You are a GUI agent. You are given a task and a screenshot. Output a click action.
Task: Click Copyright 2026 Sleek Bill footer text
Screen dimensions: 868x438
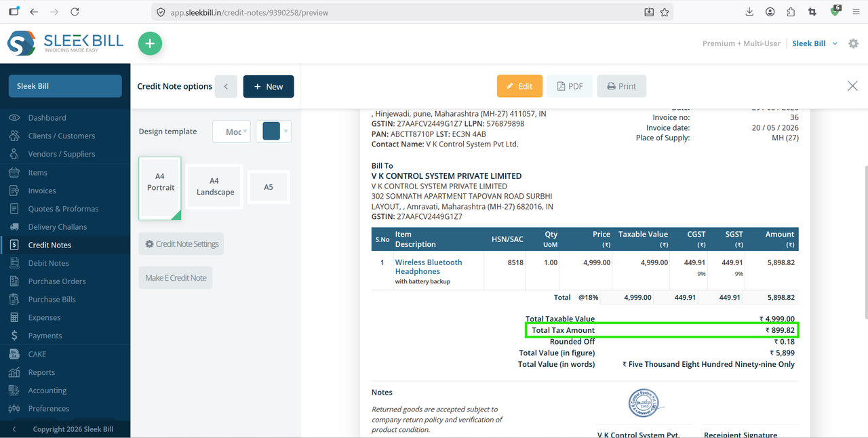[73, 429]
